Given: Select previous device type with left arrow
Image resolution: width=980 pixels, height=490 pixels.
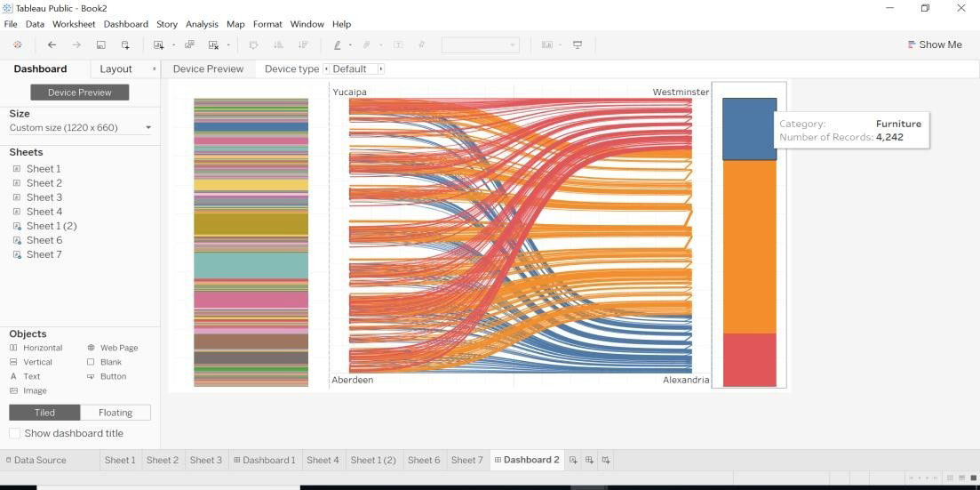Looking at the screenshot, I should pos(325,68).
